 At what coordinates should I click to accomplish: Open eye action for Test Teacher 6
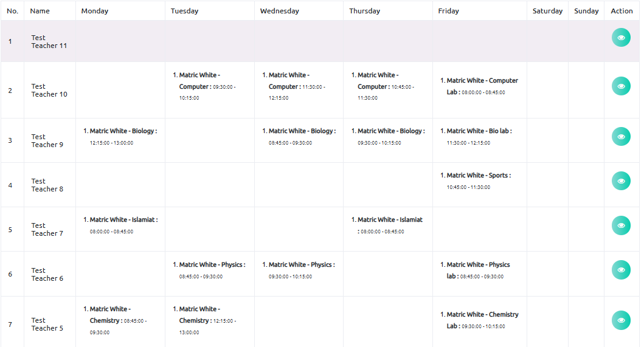tap(621, 270)
